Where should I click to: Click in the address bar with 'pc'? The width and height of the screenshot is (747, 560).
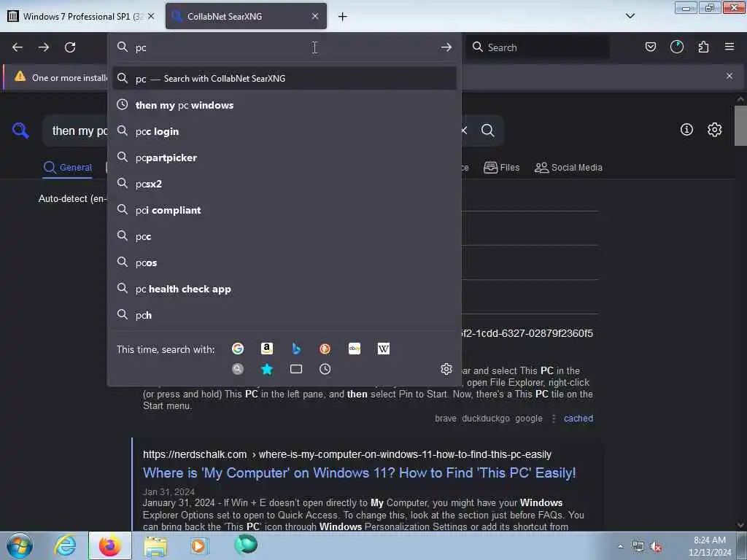(285, 47)
